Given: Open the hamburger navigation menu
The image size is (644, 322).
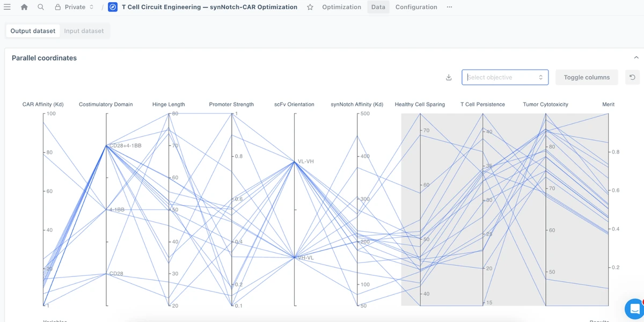Looking at the screenshot, I should [x=8, y=7].
